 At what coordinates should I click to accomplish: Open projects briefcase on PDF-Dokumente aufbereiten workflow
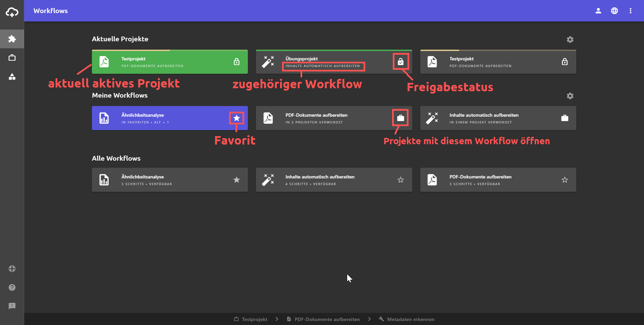401,118
